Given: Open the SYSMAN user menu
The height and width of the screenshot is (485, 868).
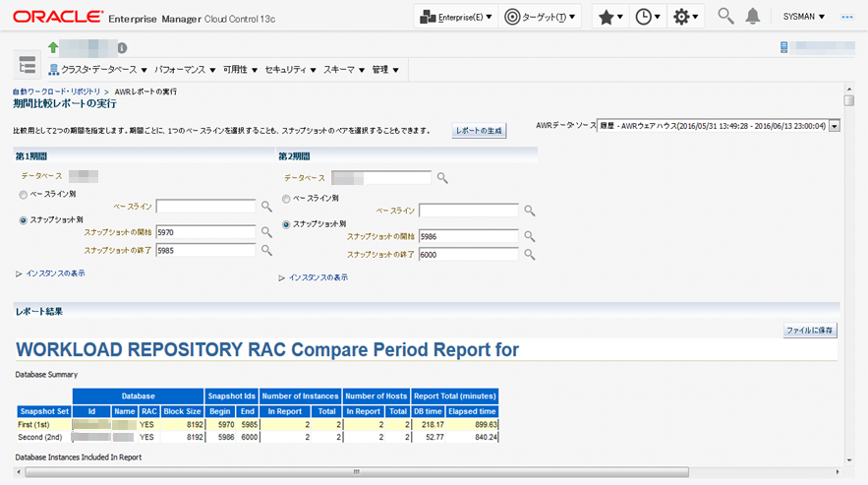Looking at the screenshot, I should [804, 17].
